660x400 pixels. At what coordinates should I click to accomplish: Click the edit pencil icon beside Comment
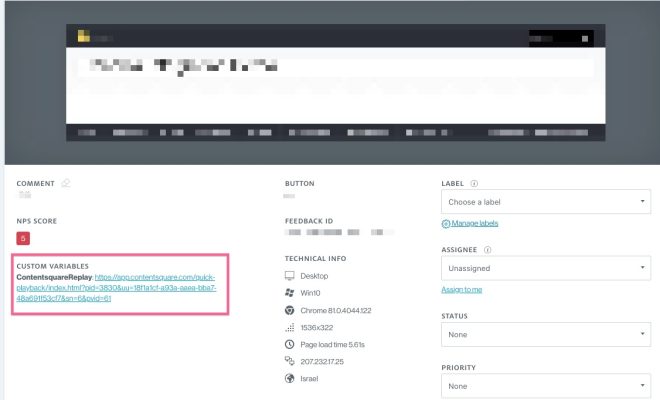tap(66, 184)
